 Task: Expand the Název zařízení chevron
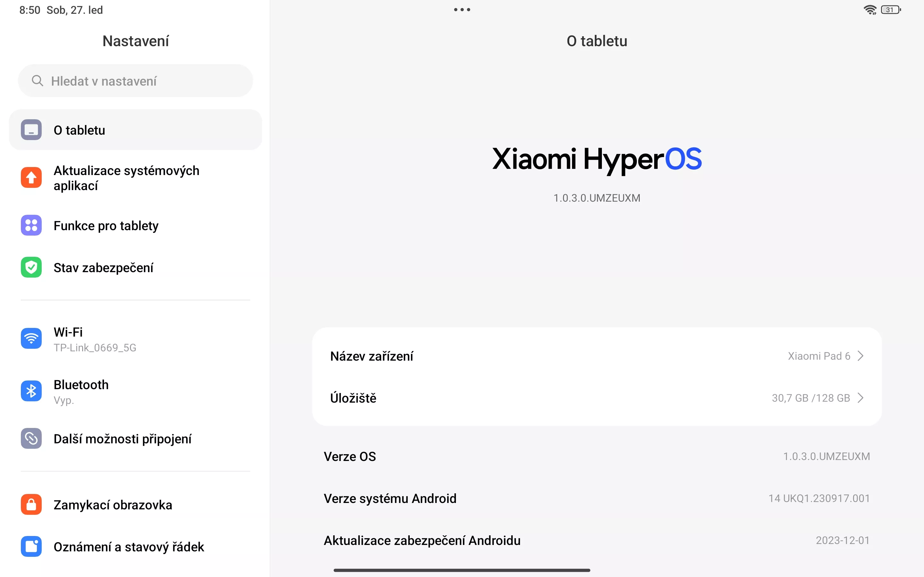click(860, 356)
